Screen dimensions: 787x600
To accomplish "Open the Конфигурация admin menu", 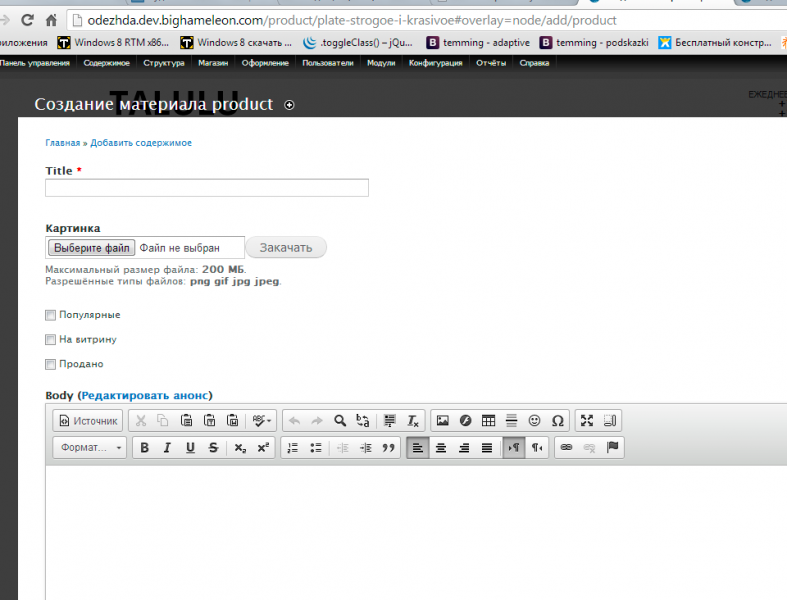I will click(x=435, y=63).
